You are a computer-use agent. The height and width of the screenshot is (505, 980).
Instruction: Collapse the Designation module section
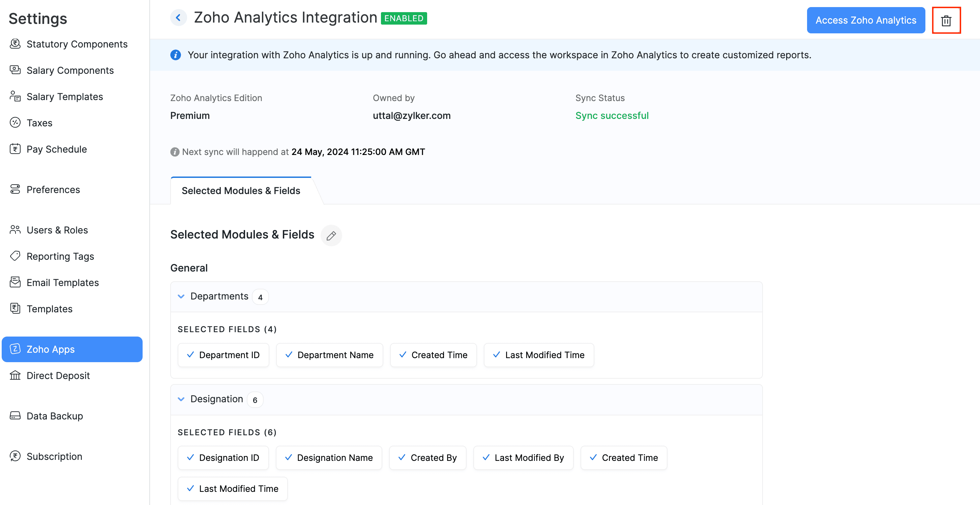point(181,399)
